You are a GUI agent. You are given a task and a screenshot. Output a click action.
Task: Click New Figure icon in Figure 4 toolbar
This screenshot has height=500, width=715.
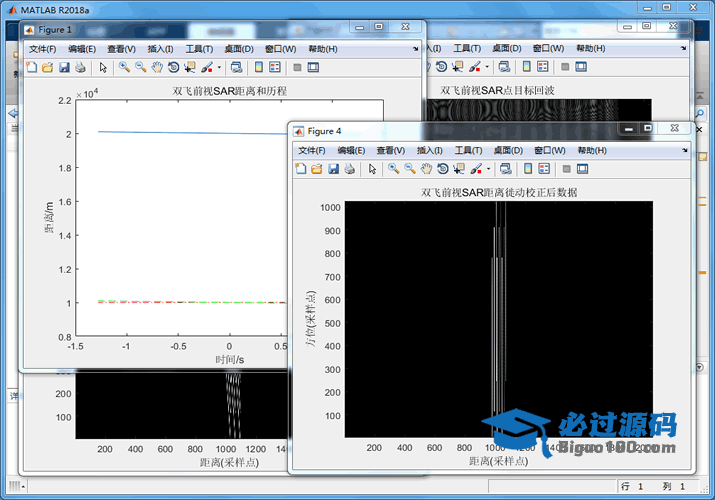301,169
